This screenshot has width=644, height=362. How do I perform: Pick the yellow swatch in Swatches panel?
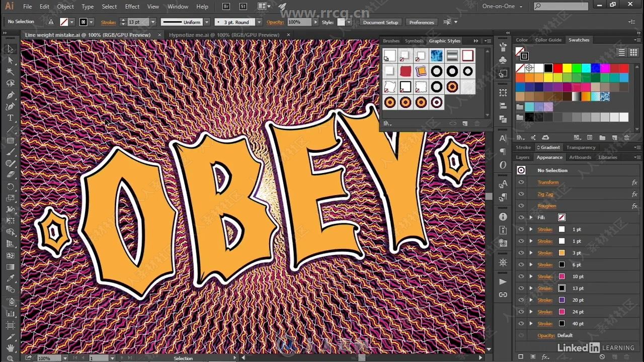567,68
